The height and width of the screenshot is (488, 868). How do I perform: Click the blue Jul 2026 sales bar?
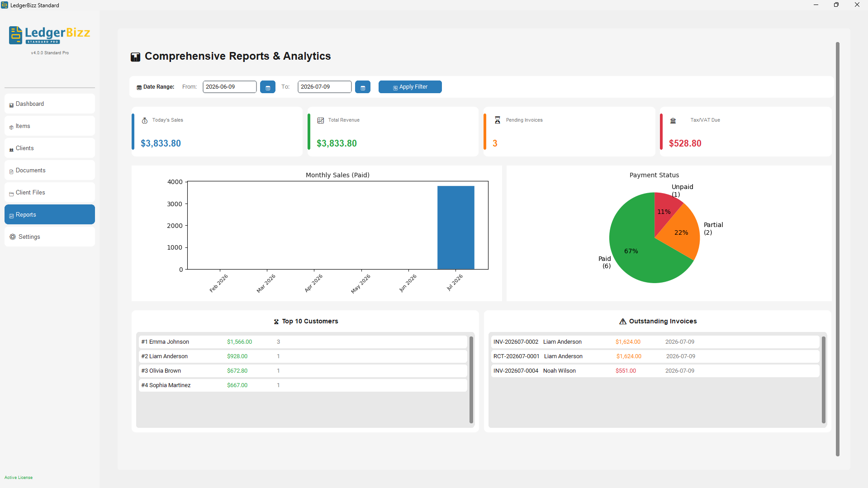coord(456,227)
